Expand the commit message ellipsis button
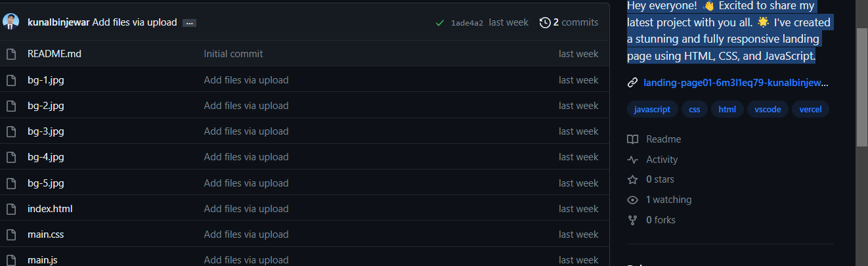This screenshot has width=868, height=266. (189, 23)
